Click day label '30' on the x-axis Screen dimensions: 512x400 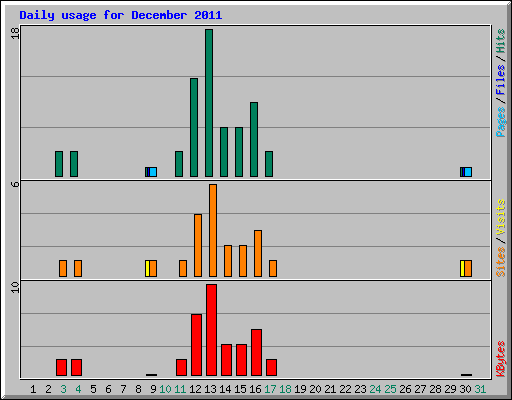[x=465, y=389]
